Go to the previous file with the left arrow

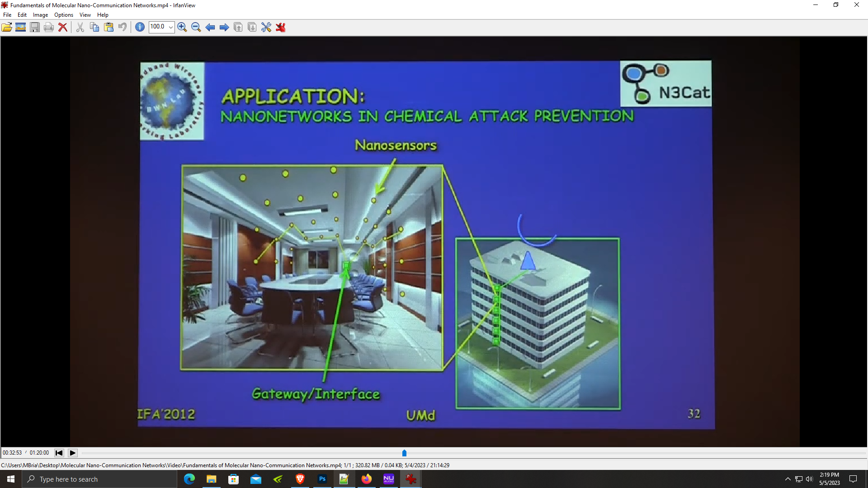tap(210, 28)
